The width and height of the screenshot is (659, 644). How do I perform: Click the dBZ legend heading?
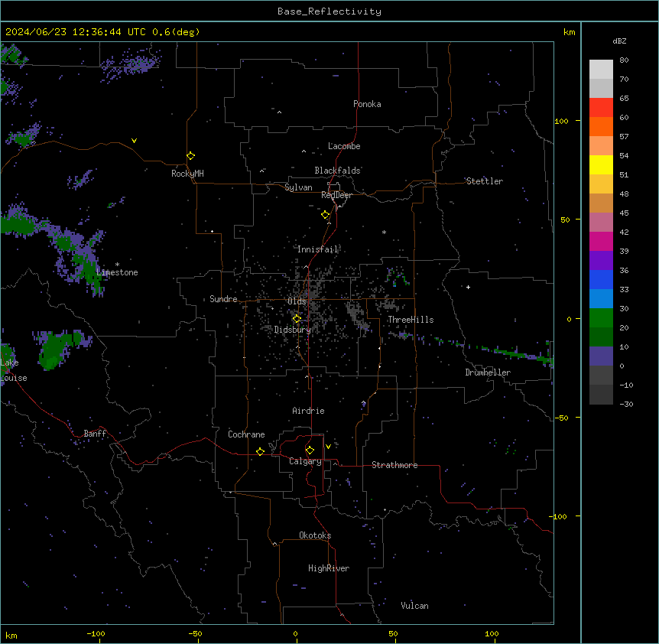tap(619, 41)
